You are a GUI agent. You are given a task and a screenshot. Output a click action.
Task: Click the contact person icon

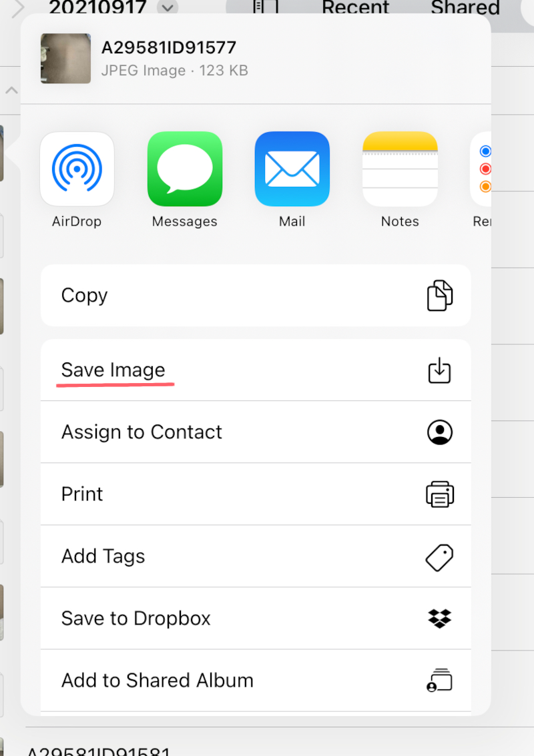[x=439, y=432]
